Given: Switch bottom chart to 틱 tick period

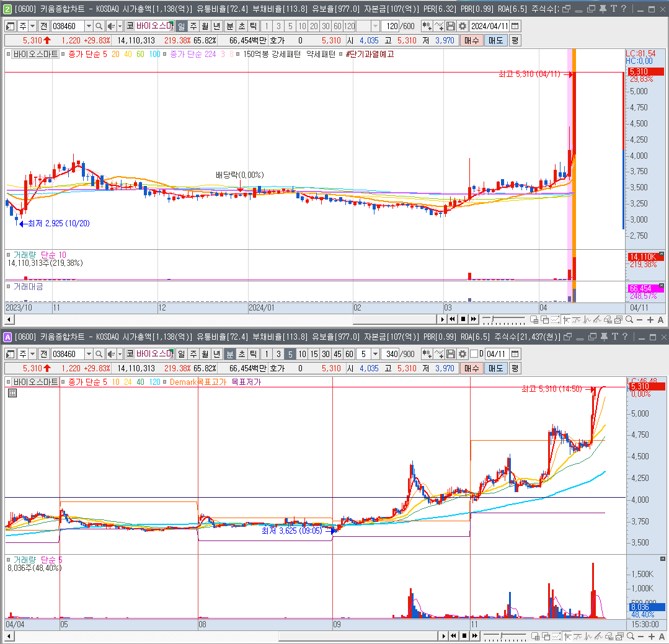Looking at the screenshot, I should pos(254,354).
